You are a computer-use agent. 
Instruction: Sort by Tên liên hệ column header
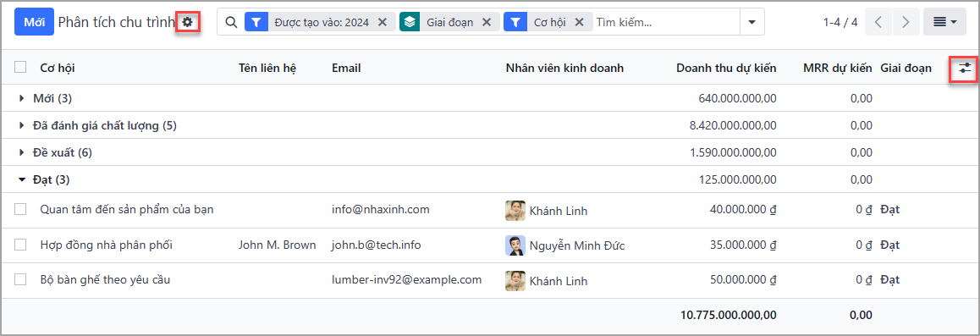[x=267, y=68]
